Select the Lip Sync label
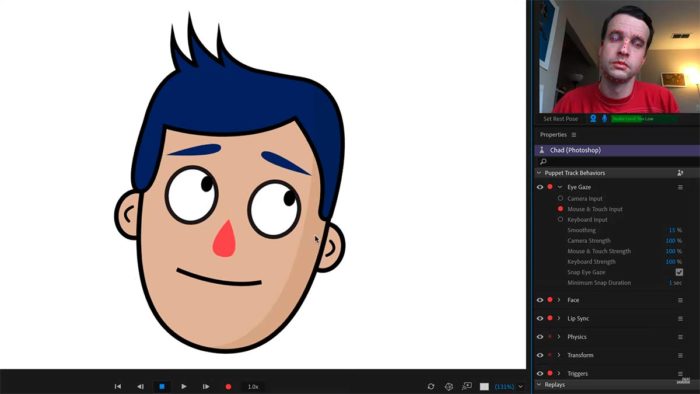The image size is (700, 394). pos(578,319)
